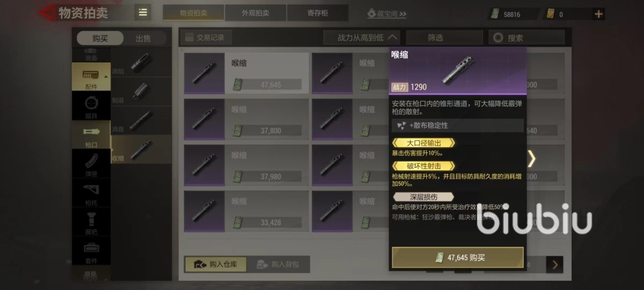Buy the item with 47,645 购买 button

tap(458, 257)
